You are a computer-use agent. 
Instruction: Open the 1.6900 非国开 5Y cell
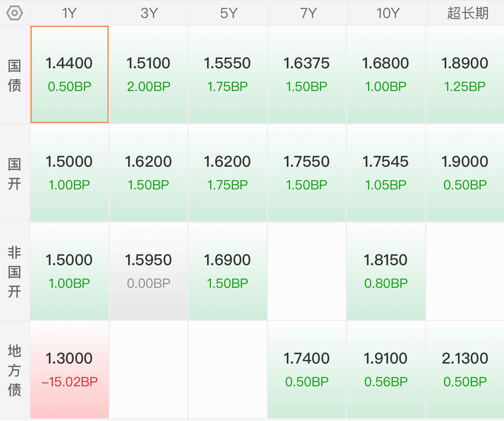pos(228,271)
